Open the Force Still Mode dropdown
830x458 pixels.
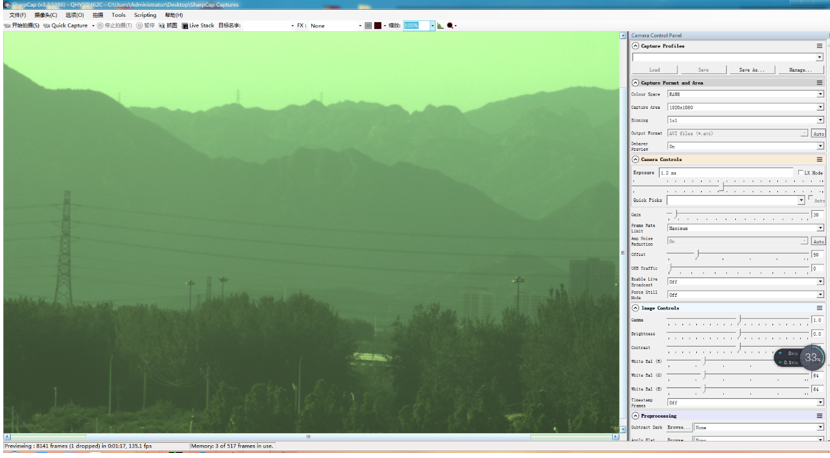click(745, 294)
